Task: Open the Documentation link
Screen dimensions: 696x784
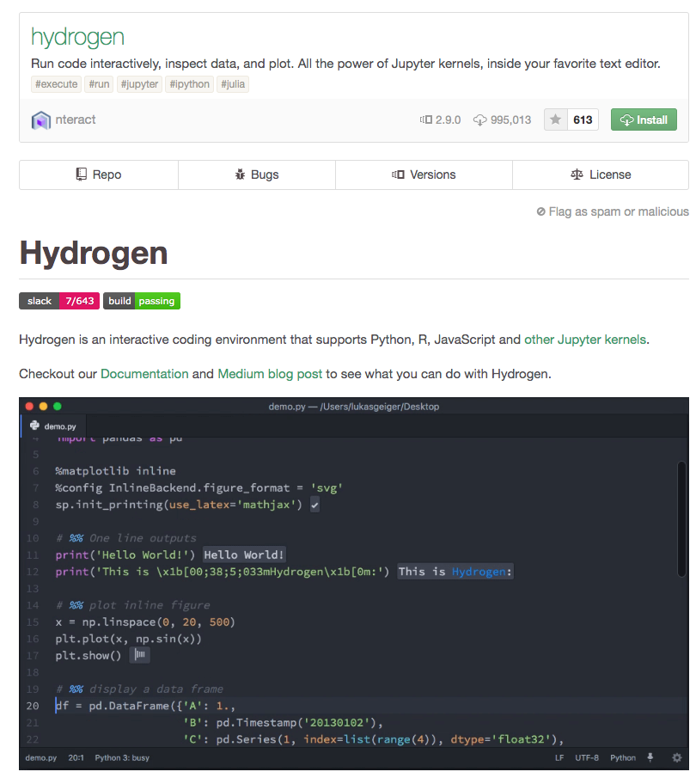Action: (144, 374)
